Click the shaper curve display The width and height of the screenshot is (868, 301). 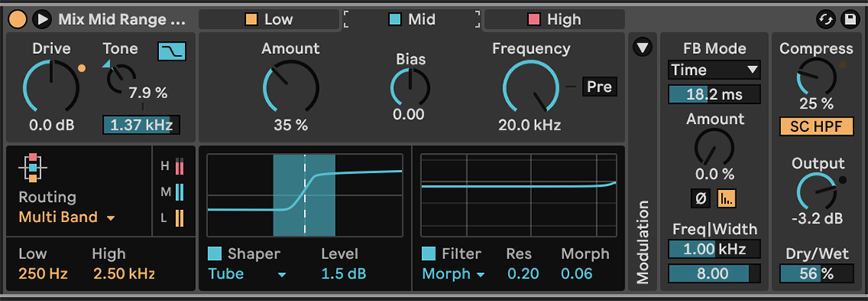click(305, 195)
